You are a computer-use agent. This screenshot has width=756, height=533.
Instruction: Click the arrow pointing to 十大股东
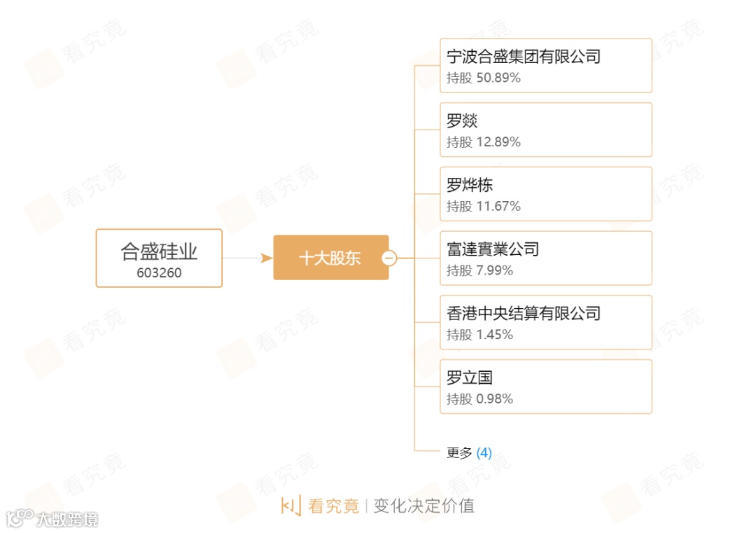[265, 258]
